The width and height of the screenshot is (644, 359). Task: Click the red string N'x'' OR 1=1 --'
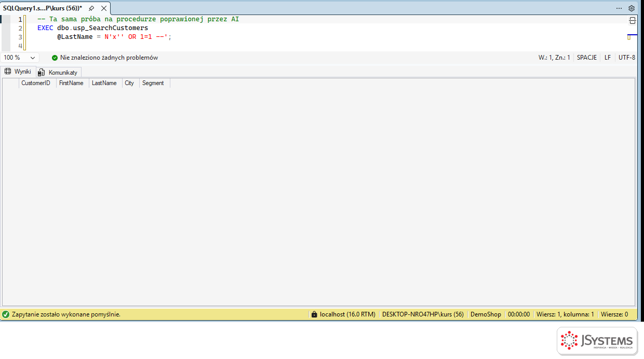click(x=136, y=37)
